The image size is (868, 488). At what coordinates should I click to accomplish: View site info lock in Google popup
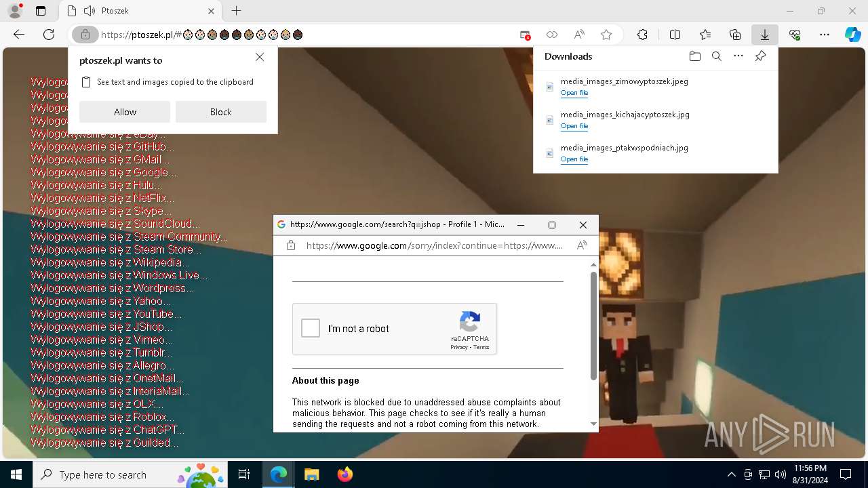[x=291, y=245]
